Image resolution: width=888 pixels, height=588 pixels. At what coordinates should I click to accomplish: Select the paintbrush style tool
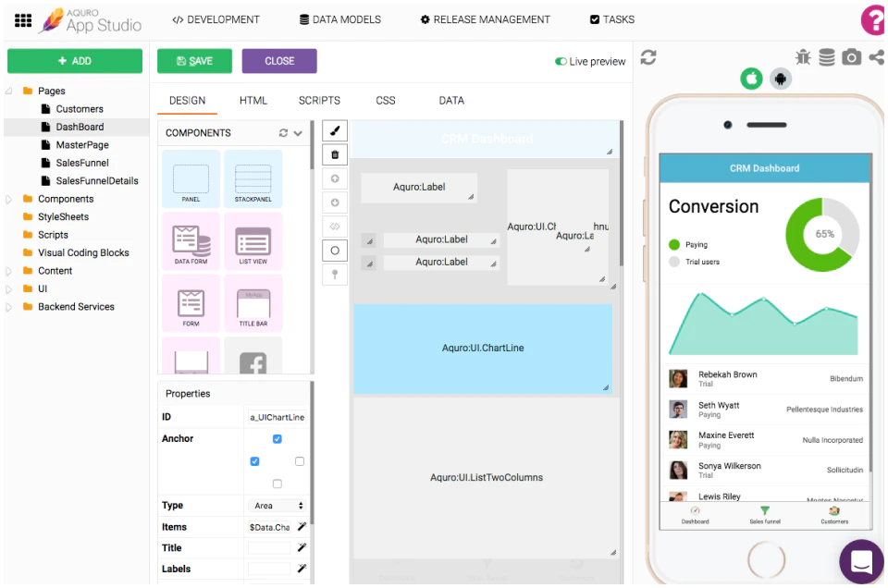tap(335, 131)
